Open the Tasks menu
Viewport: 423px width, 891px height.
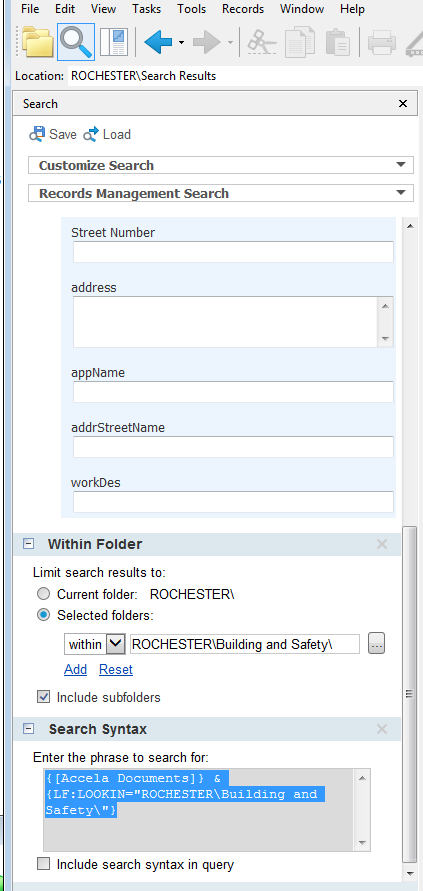pyautogui.click(x=146, y=9)
